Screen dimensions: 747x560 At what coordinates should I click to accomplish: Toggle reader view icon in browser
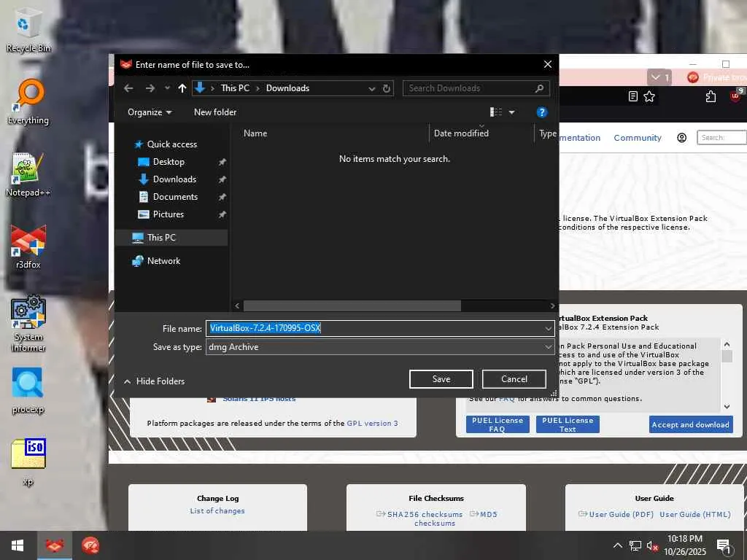click(x=633, y=97)
